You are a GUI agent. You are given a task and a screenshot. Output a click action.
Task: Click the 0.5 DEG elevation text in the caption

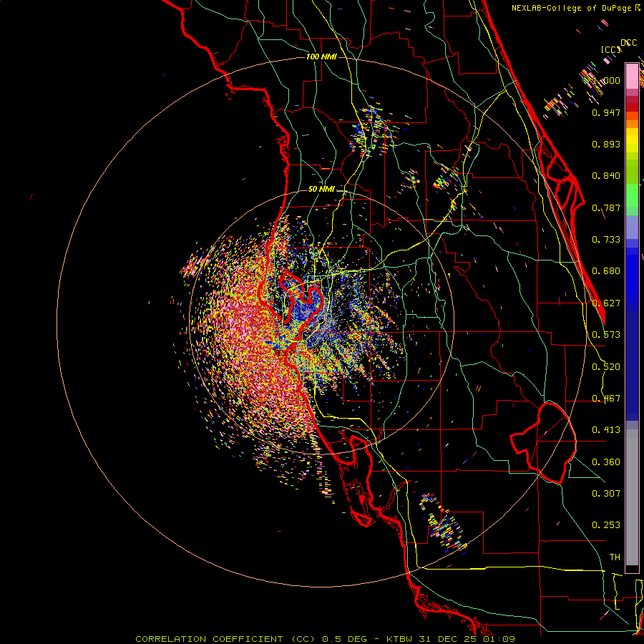[x=345, y=639]
